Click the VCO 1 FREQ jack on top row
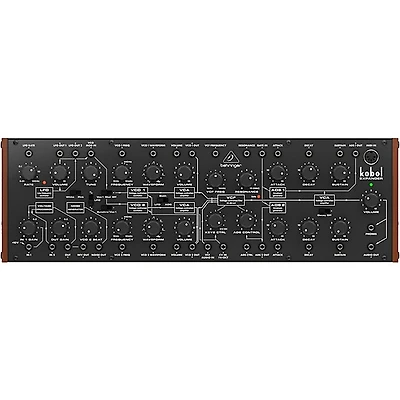 coord(121,154)
